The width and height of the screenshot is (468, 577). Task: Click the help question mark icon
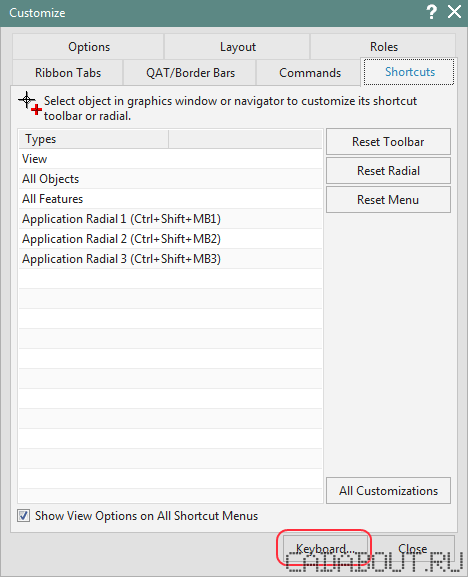[x=432, y=12]
